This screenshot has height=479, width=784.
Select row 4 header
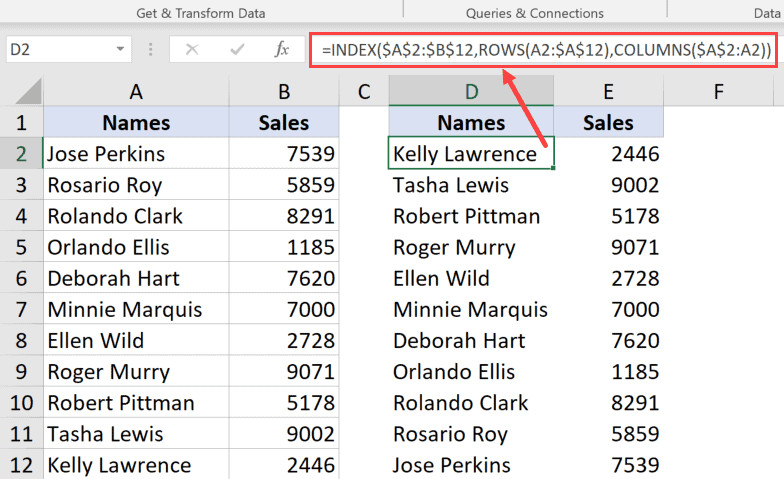pyautogui.click(x=22, y=216)
